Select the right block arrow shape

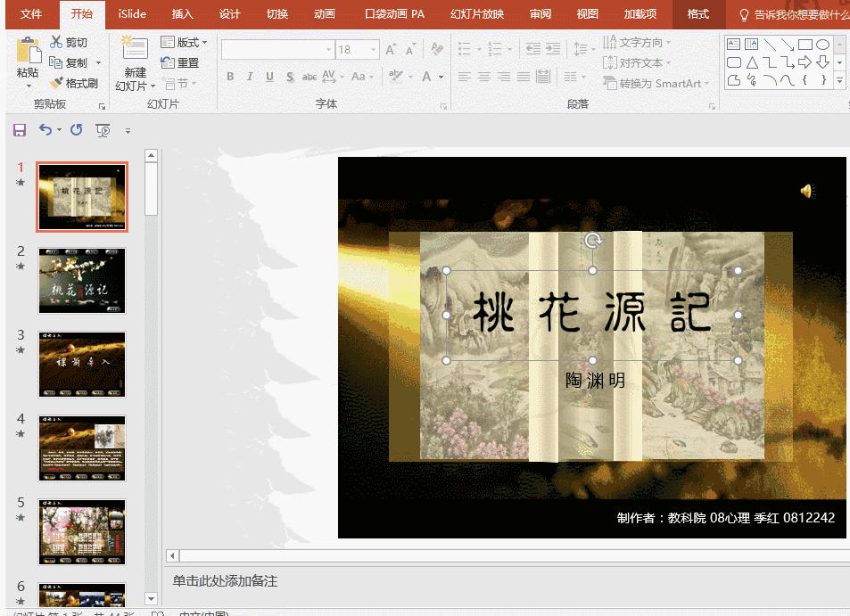pos(805,62)
